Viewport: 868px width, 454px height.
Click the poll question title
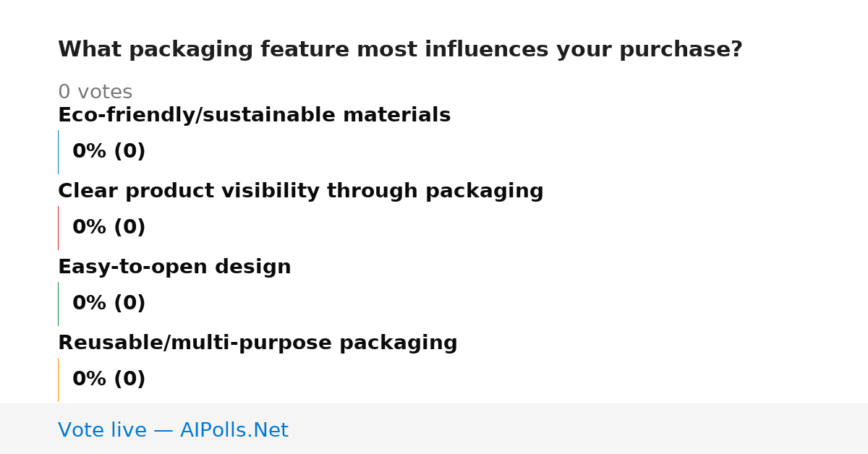point(400,50)
